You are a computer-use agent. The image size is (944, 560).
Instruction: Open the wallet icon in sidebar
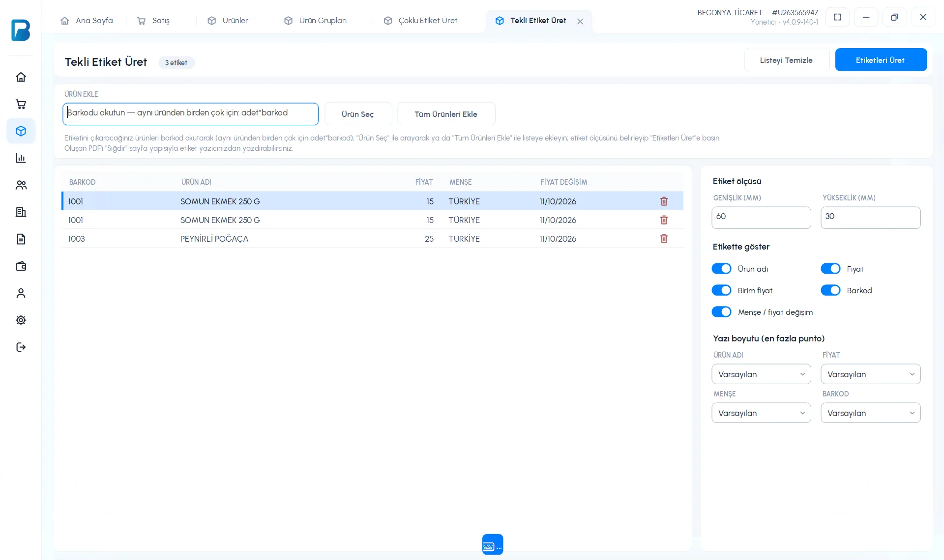21,266
